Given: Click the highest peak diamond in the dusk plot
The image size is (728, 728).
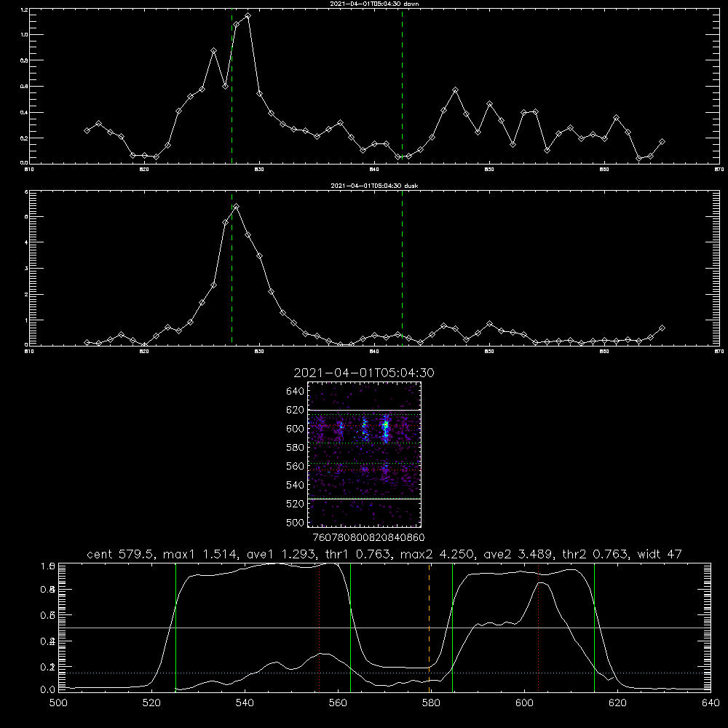Looking at the screenshot, I should point(237,207).
